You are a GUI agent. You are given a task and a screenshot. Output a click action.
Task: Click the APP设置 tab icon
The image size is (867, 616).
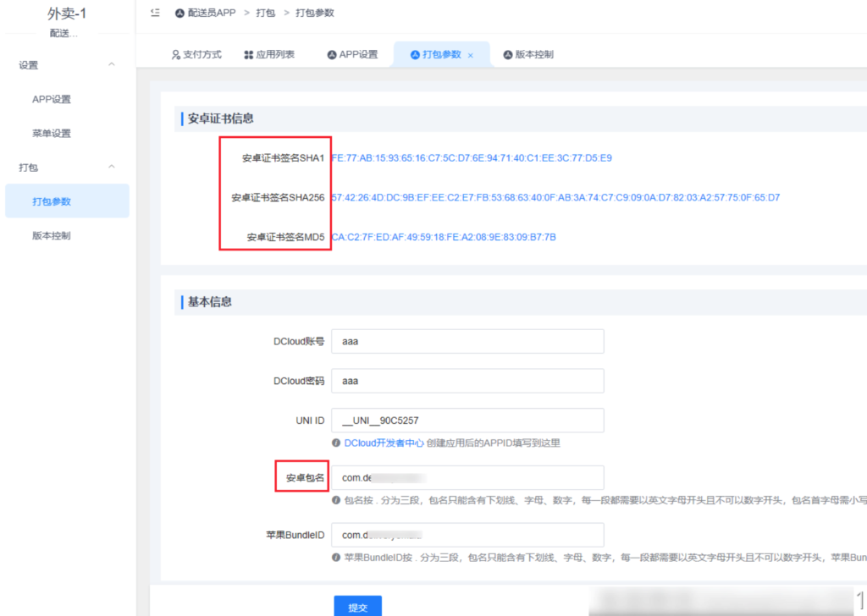click(332, 55)
